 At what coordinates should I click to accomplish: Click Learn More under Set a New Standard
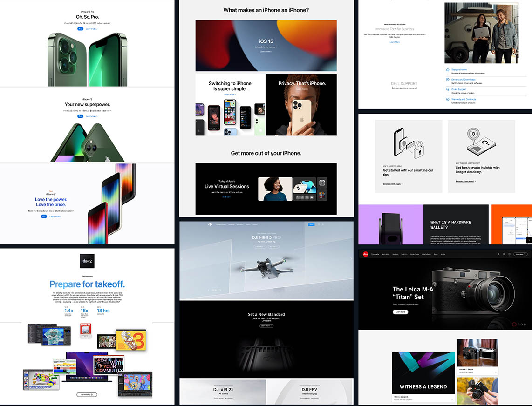click(x=266, y=326)
